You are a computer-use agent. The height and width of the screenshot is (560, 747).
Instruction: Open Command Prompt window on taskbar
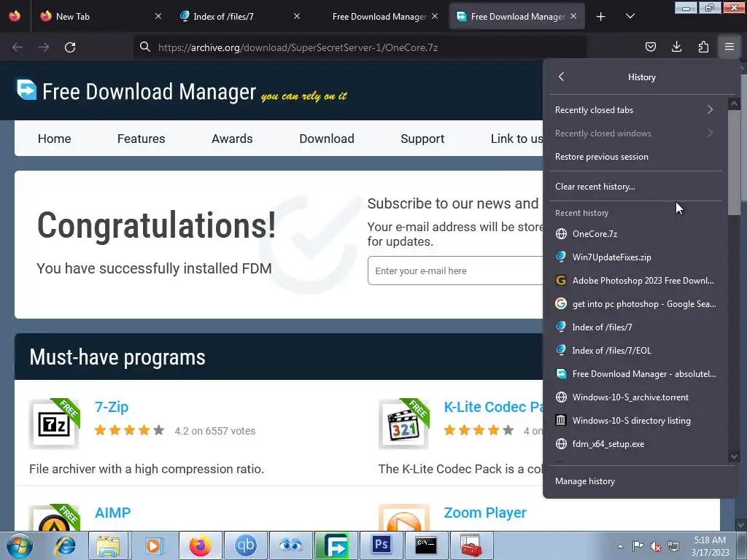click(426, 545)
